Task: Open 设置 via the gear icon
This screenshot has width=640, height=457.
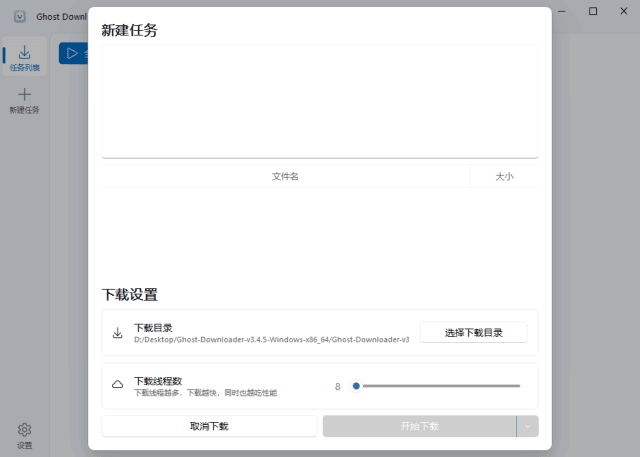Action: pyautogui.click(x=24, y=430)
